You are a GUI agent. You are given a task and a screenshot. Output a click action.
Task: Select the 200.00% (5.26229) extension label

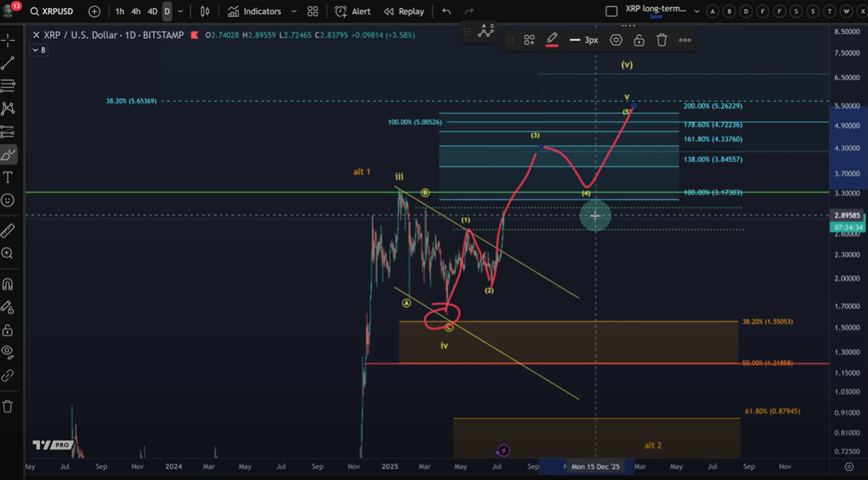click(x=713, y=106)
